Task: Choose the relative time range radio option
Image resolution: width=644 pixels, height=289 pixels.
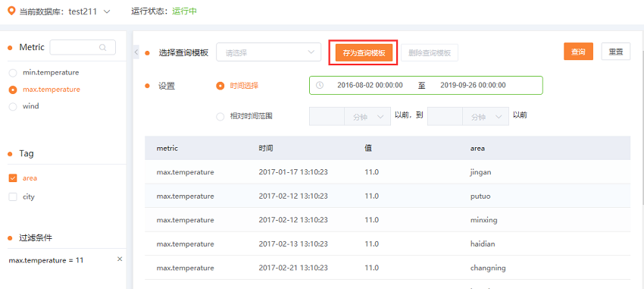Action: tap(220, 116)
